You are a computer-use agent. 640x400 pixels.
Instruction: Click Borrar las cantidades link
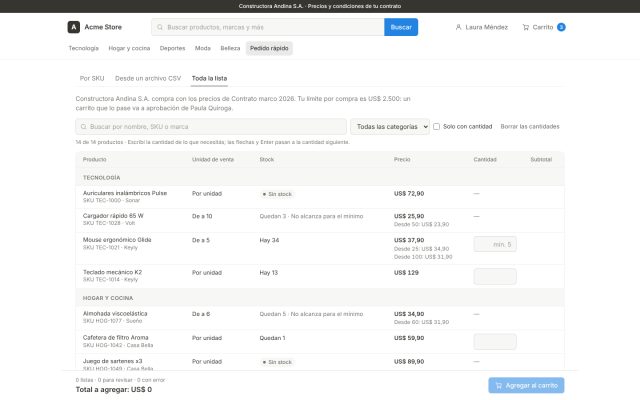click(530, 127)
